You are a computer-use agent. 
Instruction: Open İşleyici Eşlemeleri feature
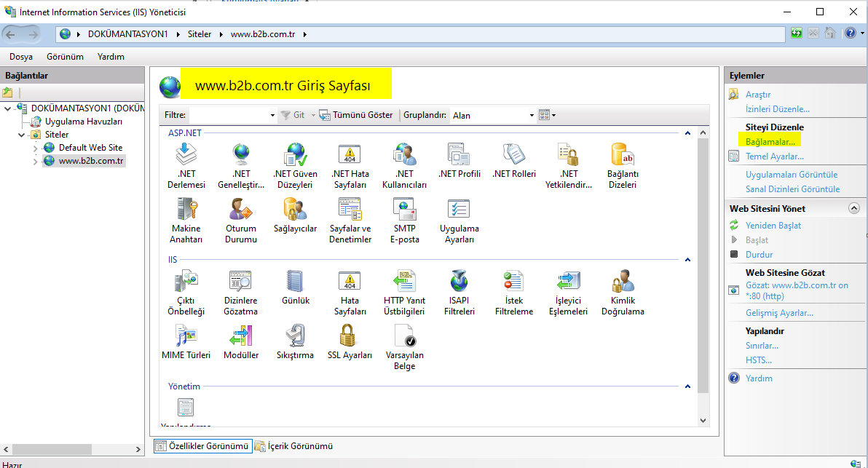click(x=569, y=292)
